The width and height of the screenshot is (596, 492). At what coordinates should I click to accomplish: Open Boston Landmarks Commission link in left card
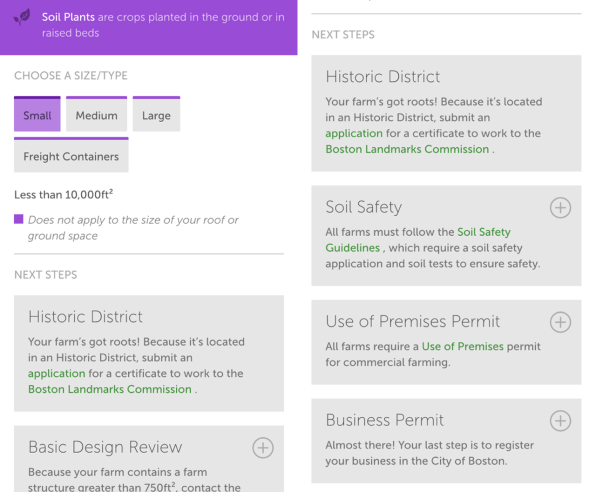coord(110,389)
